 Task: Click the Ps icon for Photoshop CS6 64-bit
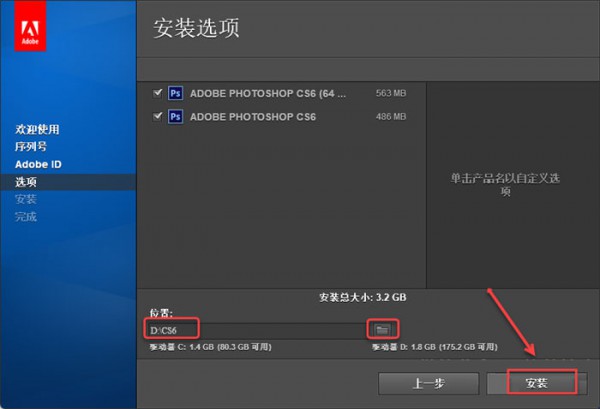pyautogui.click(x=175, y=93)
